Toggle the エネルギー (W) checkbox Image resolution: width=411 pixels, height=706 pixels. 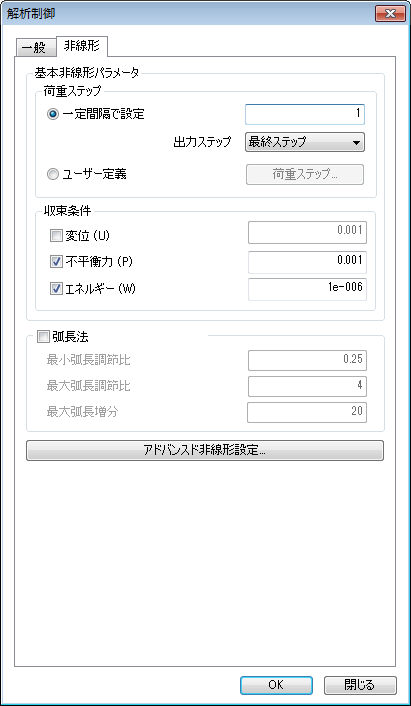(55, 290)
